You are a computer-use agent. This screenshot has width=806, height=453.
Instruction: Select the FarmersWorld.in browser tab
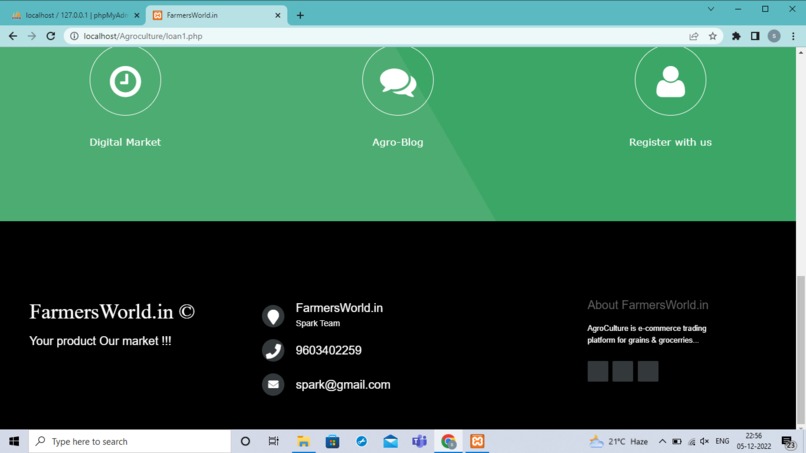click(x=217, y=15)
